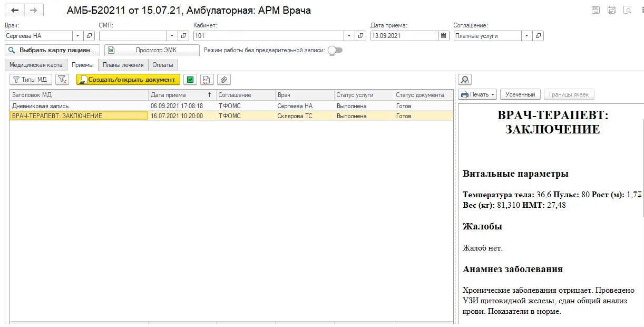Toggle Режим работы без предварительной записи switch
This screenshot has height=327, width=644.
click(335, 50)
